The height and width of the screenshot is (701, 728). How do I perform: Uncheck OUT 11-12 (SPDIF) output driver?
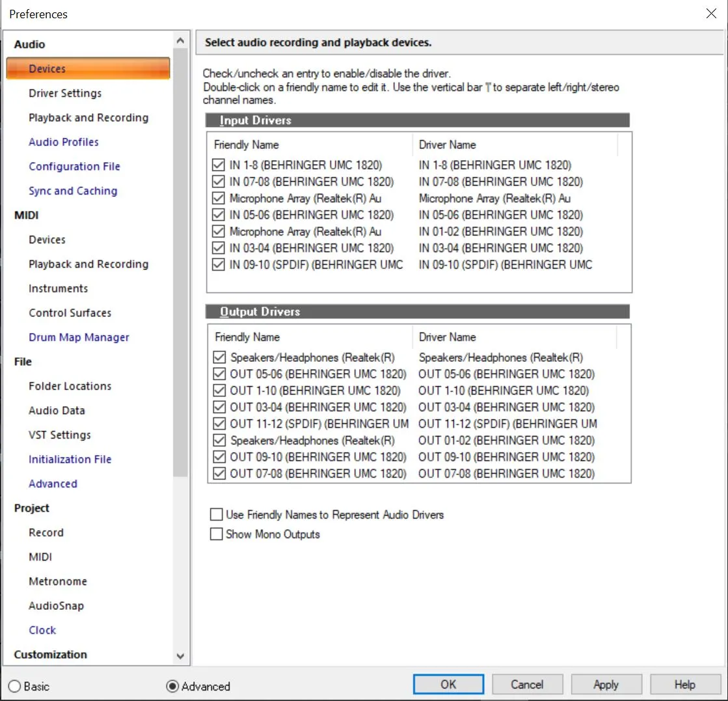click(219, 424)
